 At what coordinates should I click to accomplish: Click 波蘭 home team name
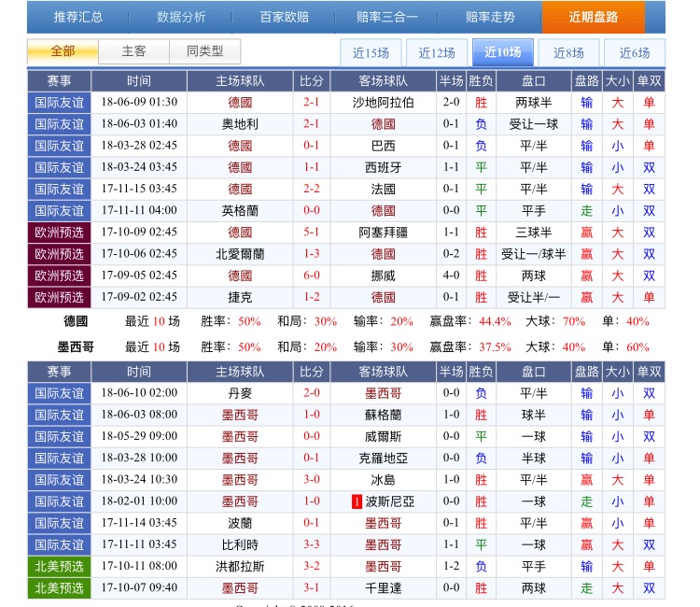pyautogui.click(x=240, y=524)
